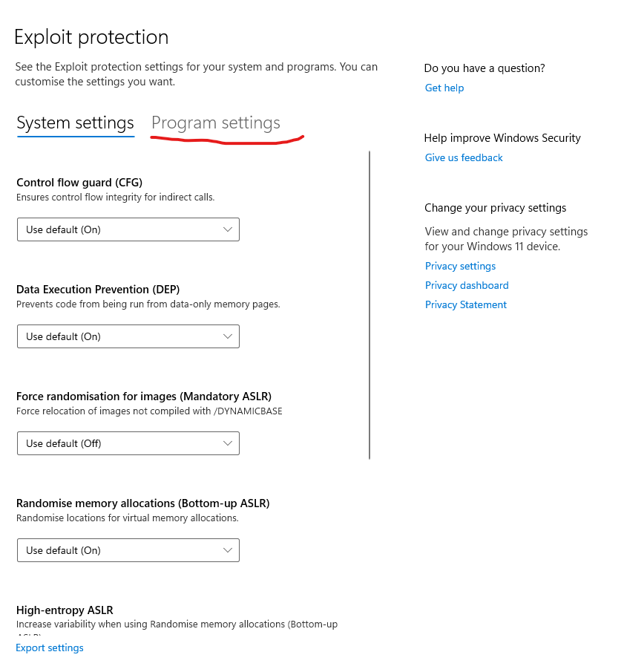
Task: Expand Randomise memory allocations dropdown
Action: coord(128,550)
